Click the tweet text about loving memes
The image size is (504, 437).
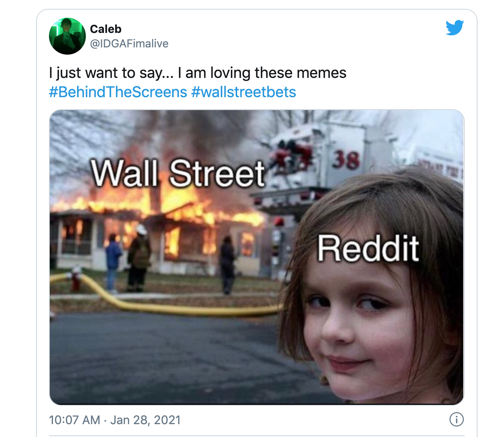pos(198,73)
